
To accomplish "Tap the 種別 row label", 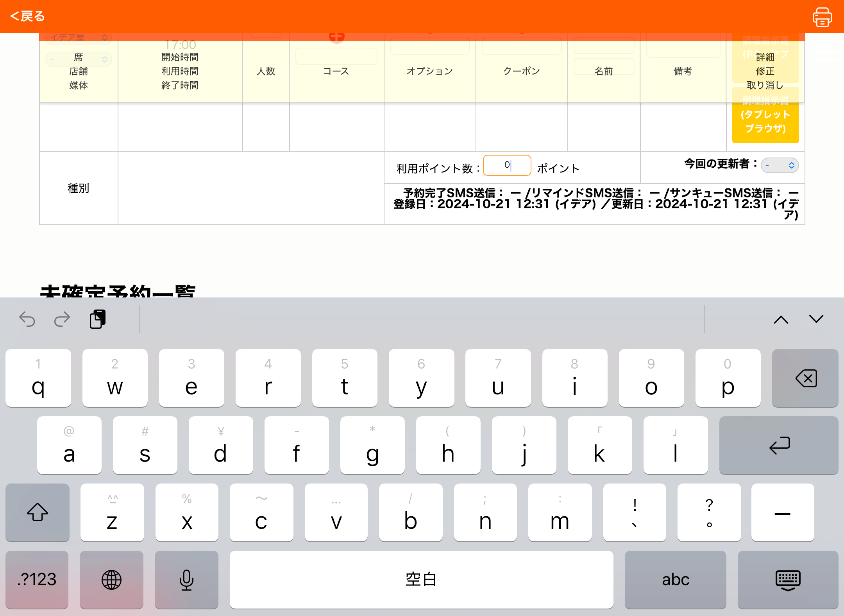I will [x=79, y=188].
